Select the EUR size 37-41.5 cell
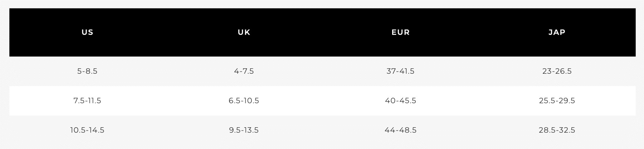Screen dimensions: 644x149 [x=401, y=71]
